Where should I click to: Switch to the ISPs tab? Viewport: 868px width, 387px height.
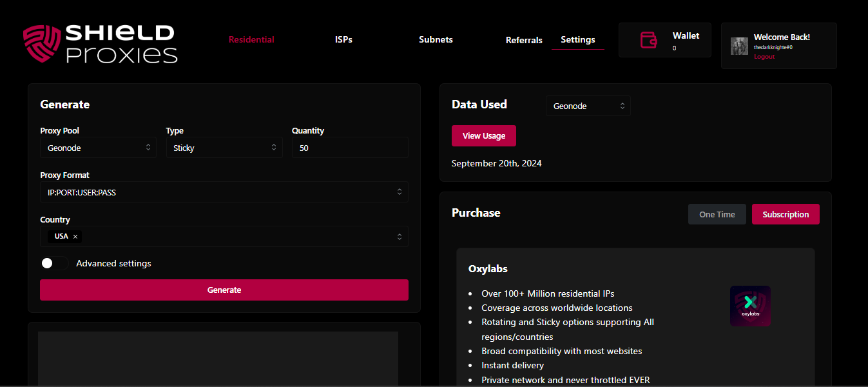tap(343, 39)
